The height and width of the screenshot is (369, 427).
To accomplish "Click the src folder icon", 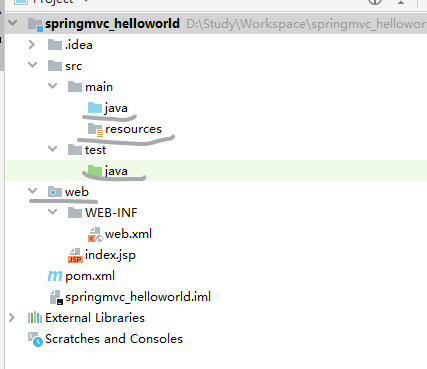I will coord(55,66).
